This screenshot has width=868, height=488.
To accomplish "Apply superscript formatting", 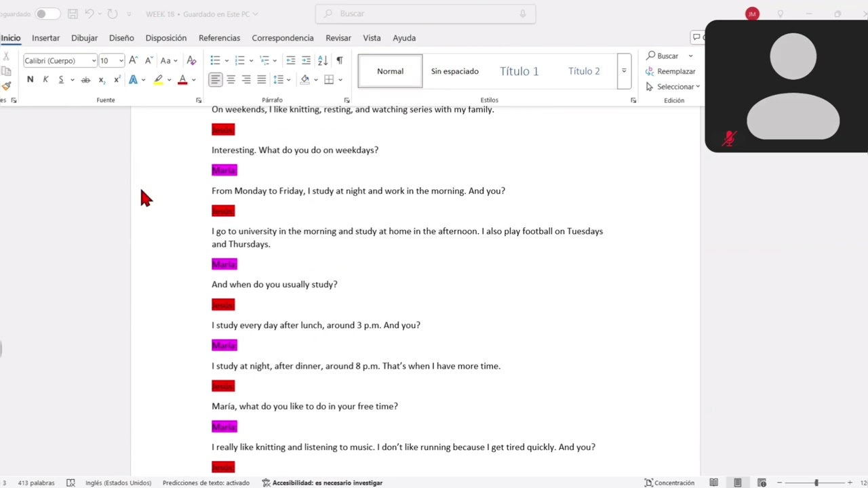I will pyautogui.click(x=117, y=79).
